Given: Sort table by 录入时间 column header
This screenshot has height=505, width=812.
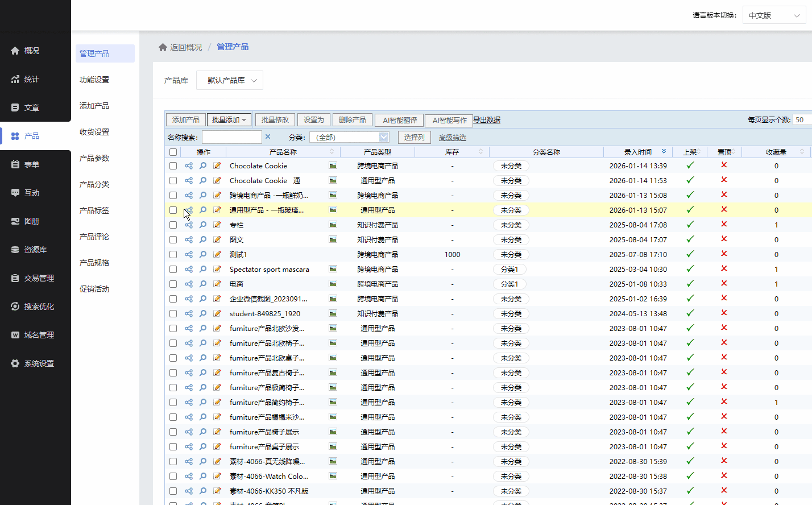Looking at the screenshot, I should [x=638, y=152].
